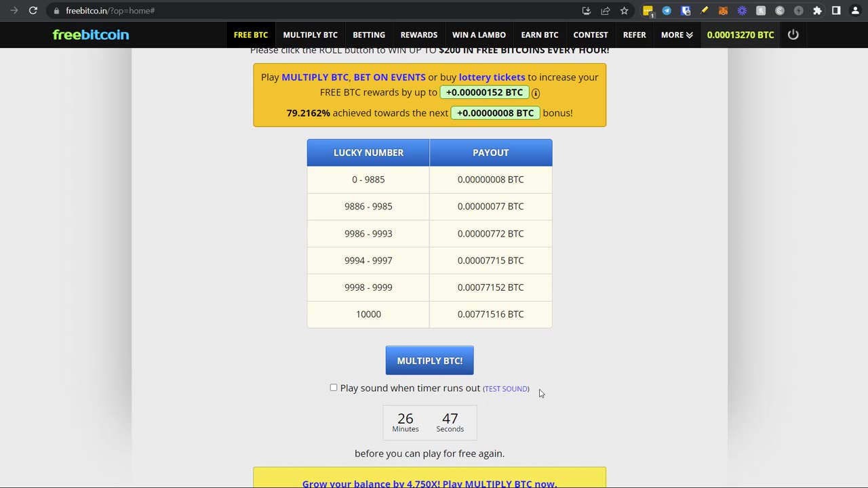868x488 pixels.
Task: Click LUCKY NUMBER column header
Action: point(368,152)
